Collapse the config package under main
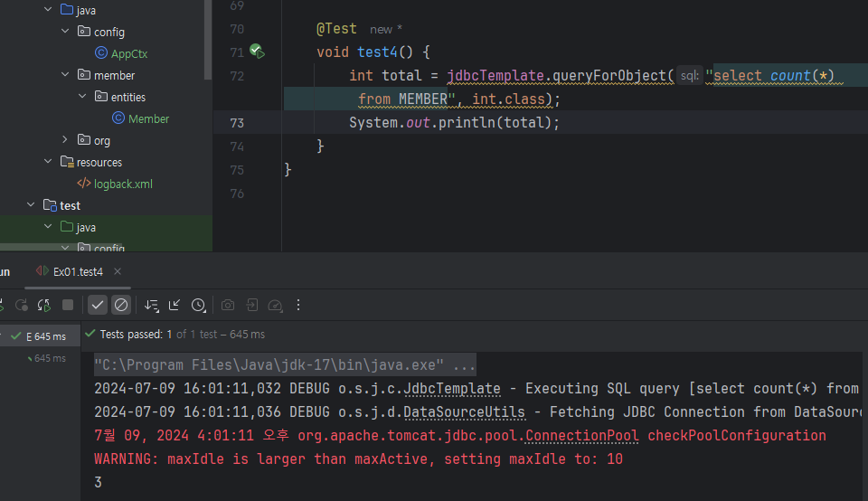 (x=65, y=31)
